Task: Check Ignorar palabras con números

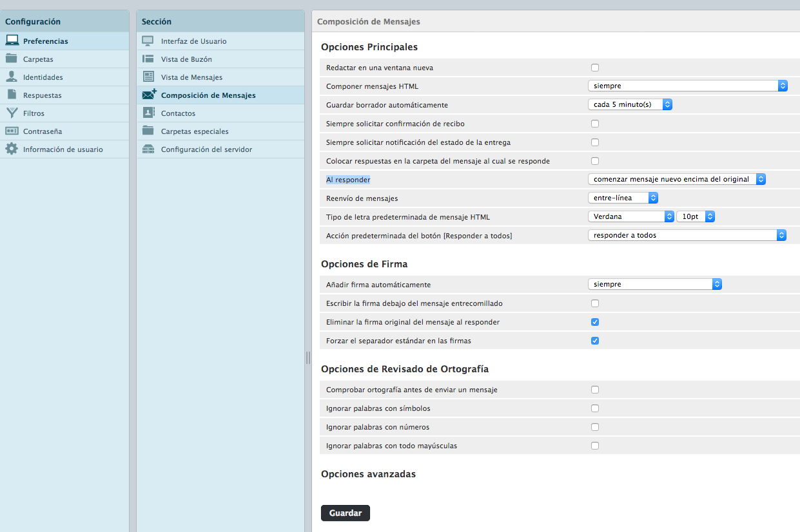Action: [595, 427]
